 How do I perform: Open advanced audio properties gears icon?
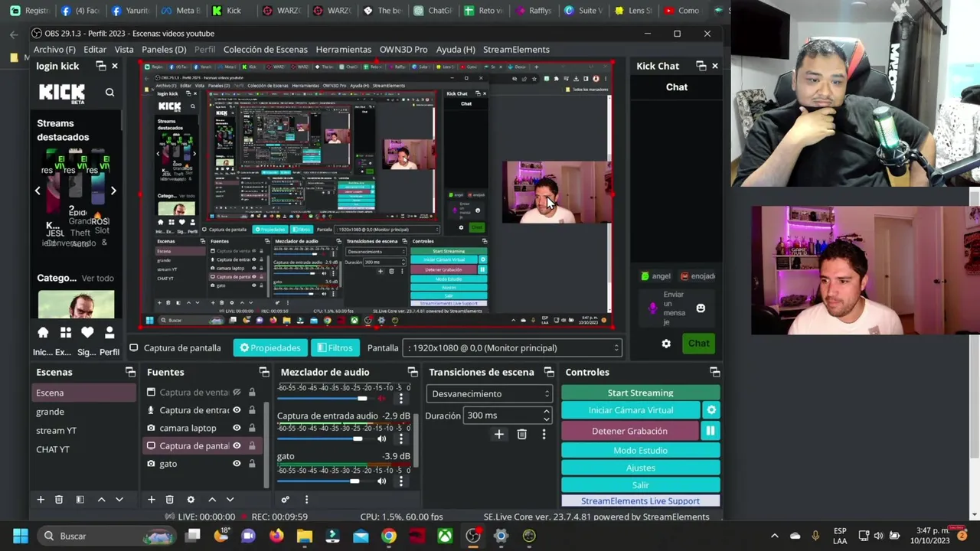pos(285,500)
